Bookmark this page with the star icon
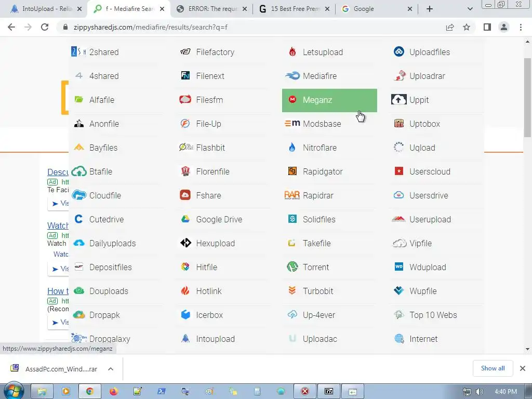 (x=467, y=27)
